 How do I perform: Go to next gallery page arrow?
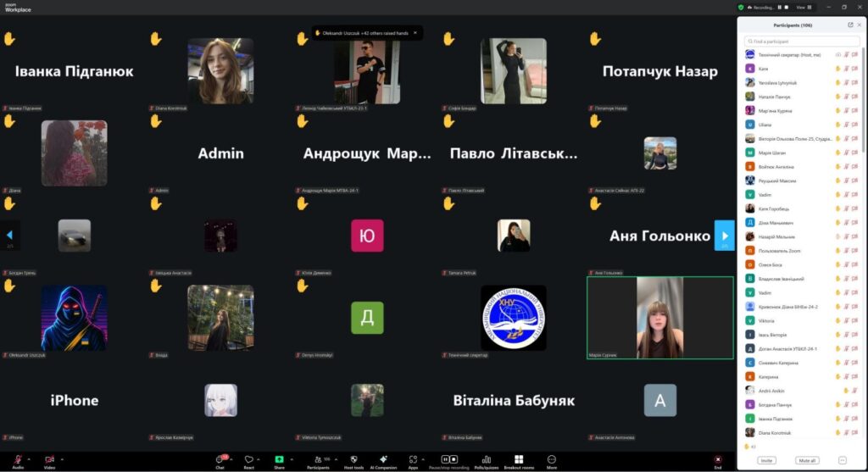(724, 235)
